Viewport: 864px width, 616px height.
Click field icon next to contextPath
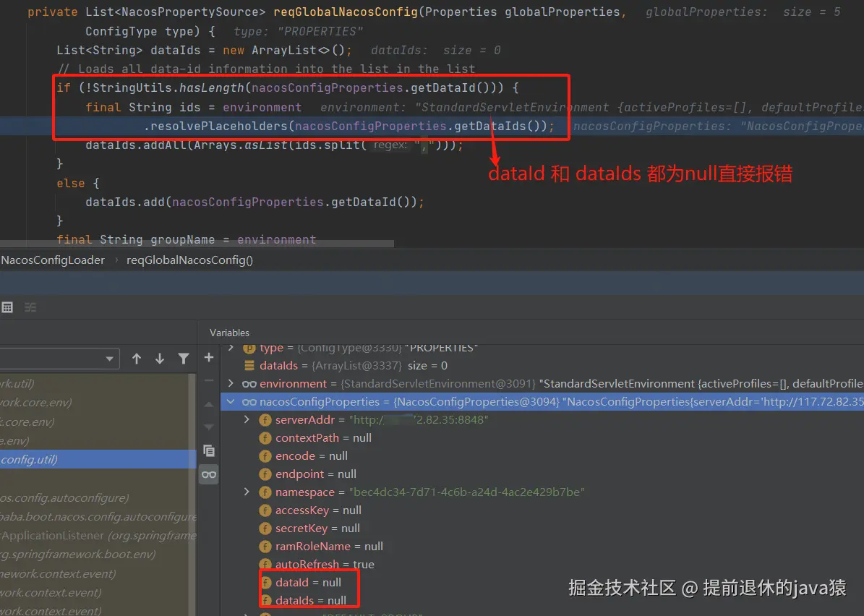(x=265, y=439)
